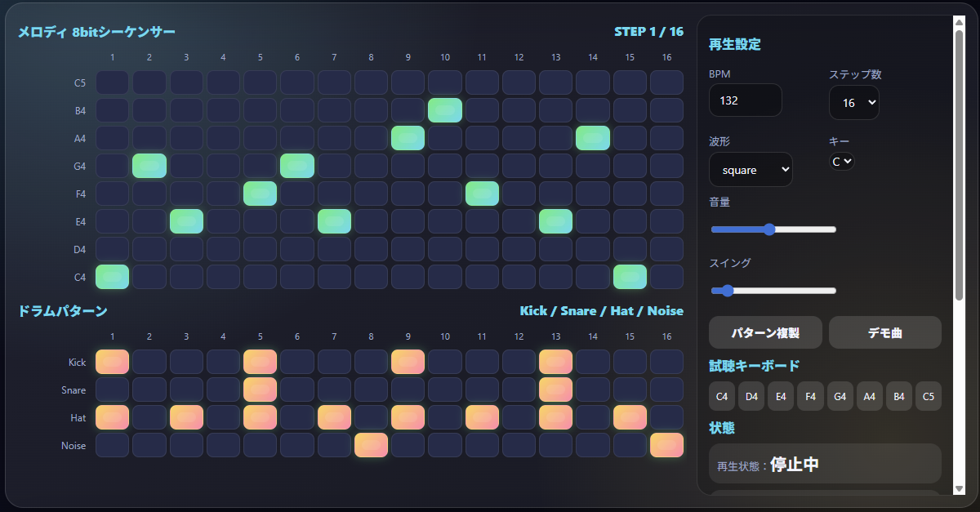This screenshot has width=980, height=512.
Task: Toggle the E4 melody cell at step 3
Action: point(186,221)
